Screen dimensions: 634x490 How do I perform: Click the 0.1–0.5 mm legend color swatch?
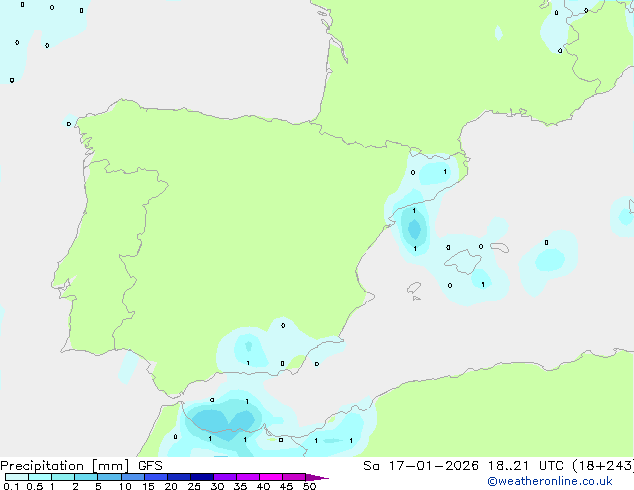click(17, 477)
